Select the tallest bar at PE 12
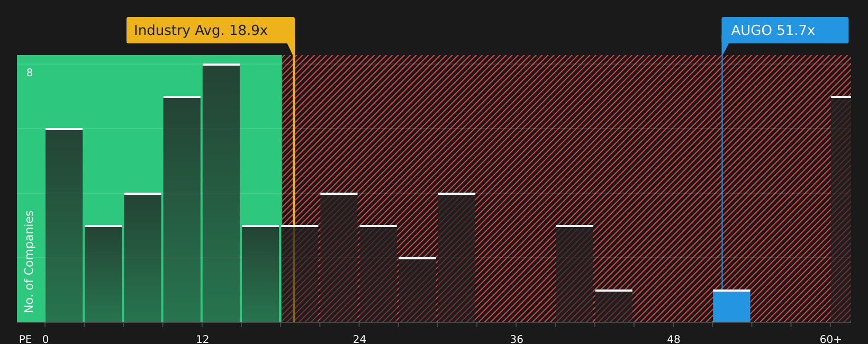This screenshot has width=868, height=344. [221, 193]
